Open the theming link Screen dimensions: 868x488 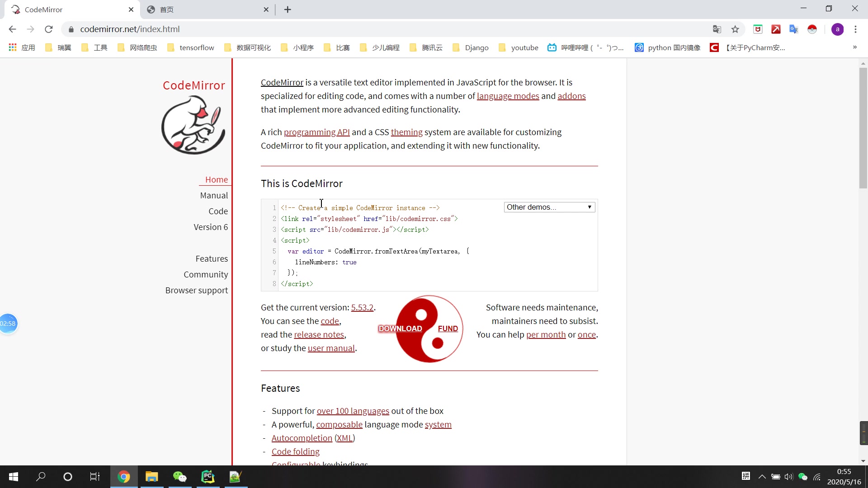tap(406, 132)
